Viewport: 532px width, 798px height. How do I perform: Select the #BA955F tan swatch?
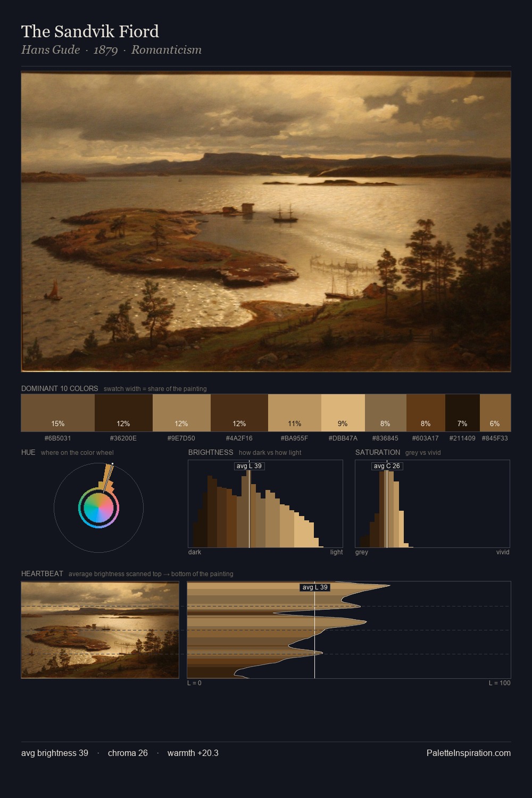[295, 413]
